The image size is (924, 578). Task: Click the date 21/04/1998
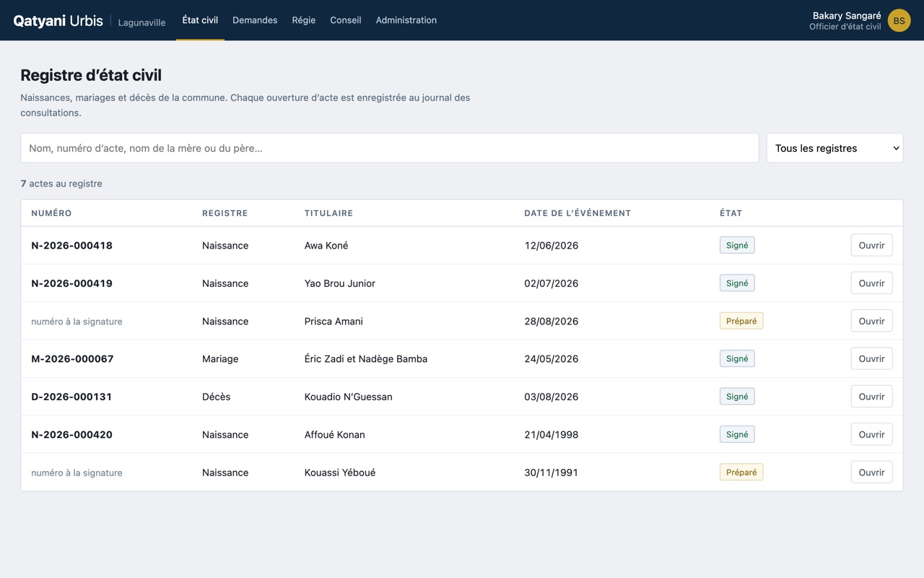pyautogui.click(x=552, y=435)
